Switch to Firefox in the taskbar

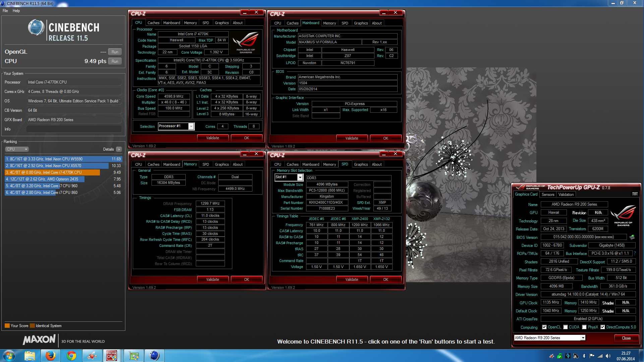[51, 356]
